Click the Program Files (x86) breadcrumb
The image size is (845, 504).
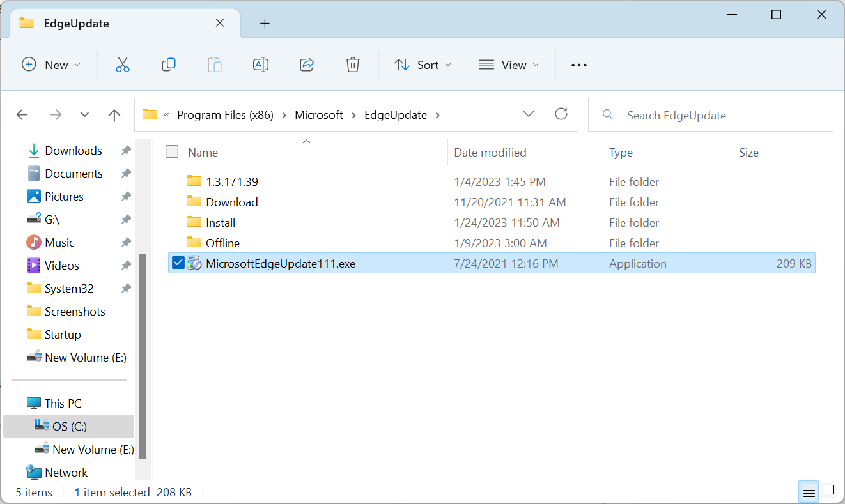point(225,115)
